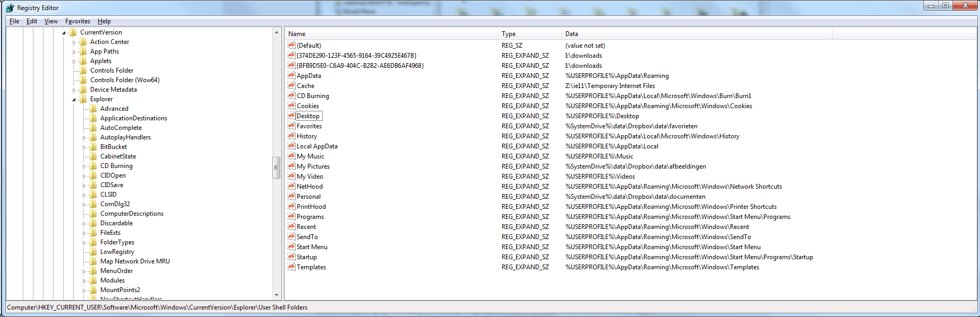Screen dimensions: 980x317
Task: Click the tree pane scroll down arrow
Action: point(277,295)
